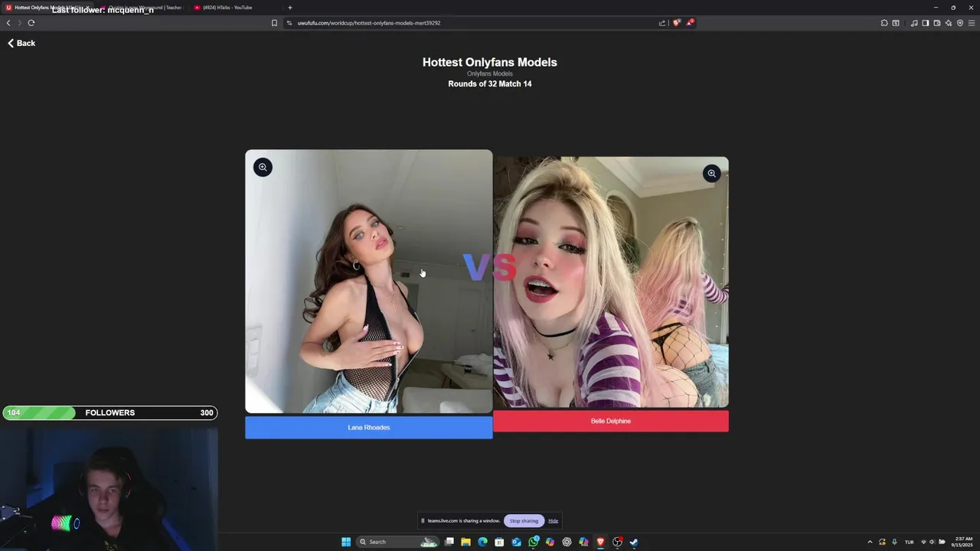
Task: Open the volume speaker tray icon
Action: pyautogui.click(x=932, y=542)
